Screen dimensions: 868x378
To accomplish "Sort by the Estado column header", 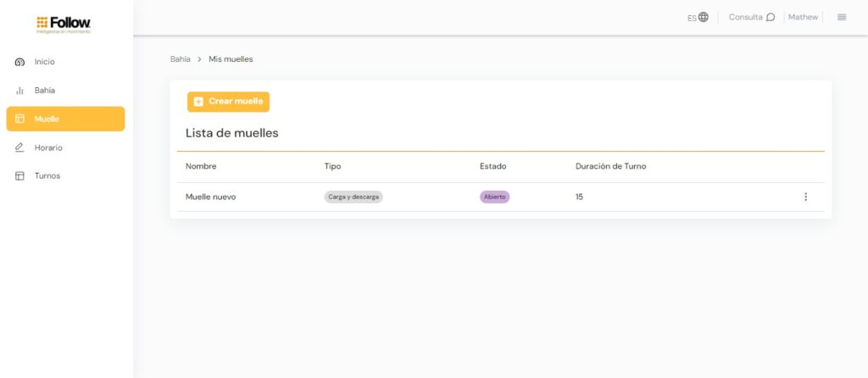I will click(492, 166).
